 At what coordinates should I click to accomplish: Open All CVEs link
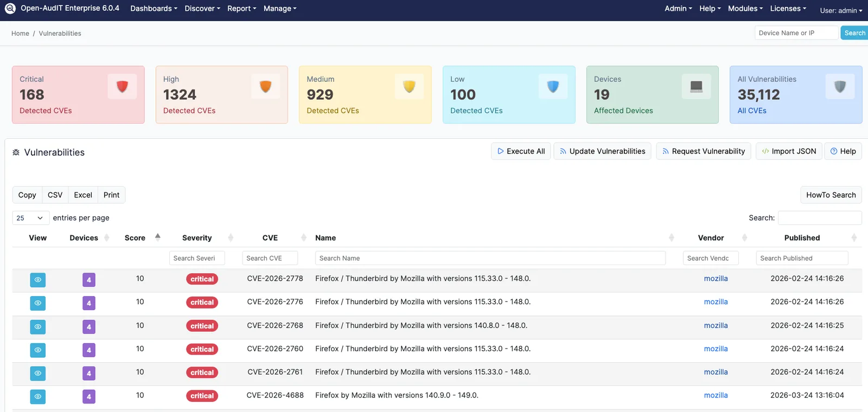pyautogui.click(x=752, y=111)
